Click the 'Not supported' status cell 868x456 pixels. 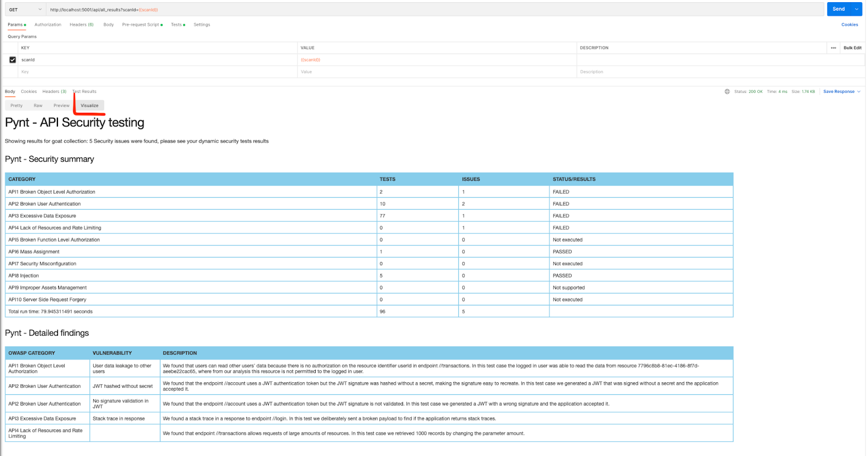point(641,287)
